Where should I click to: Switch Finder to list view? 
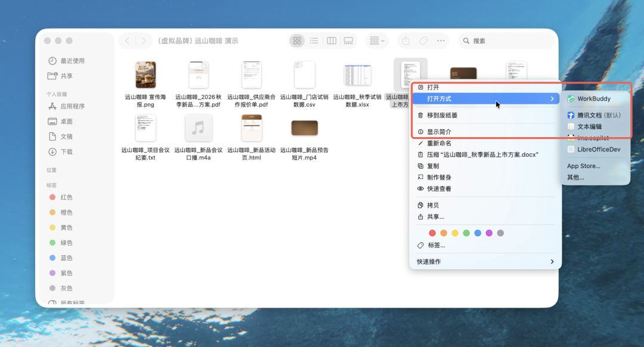pos(314,41)
